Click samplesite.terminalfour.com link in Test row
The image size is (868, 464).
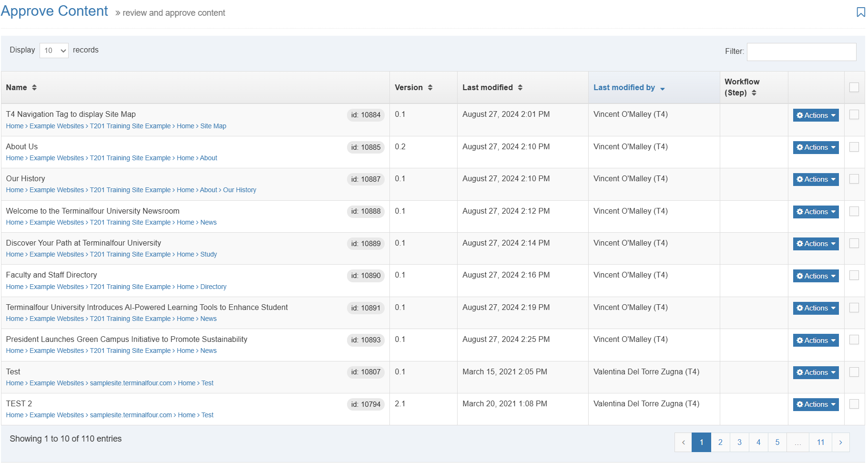point(131,383)
